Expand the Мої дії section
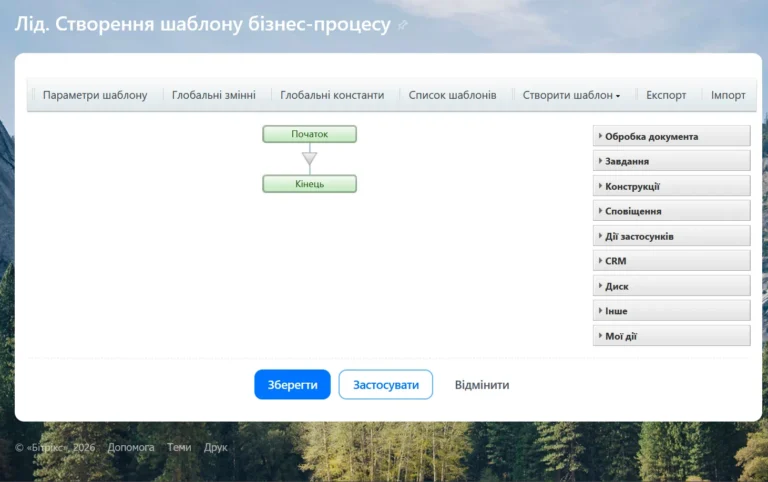Image resolution: width=768 pixels, height=482 pixels. 672,336
